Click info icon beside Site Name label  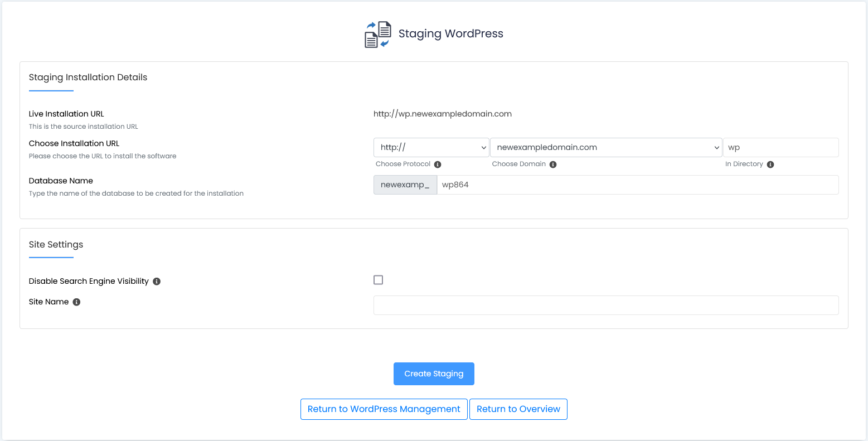coord(77,302)
